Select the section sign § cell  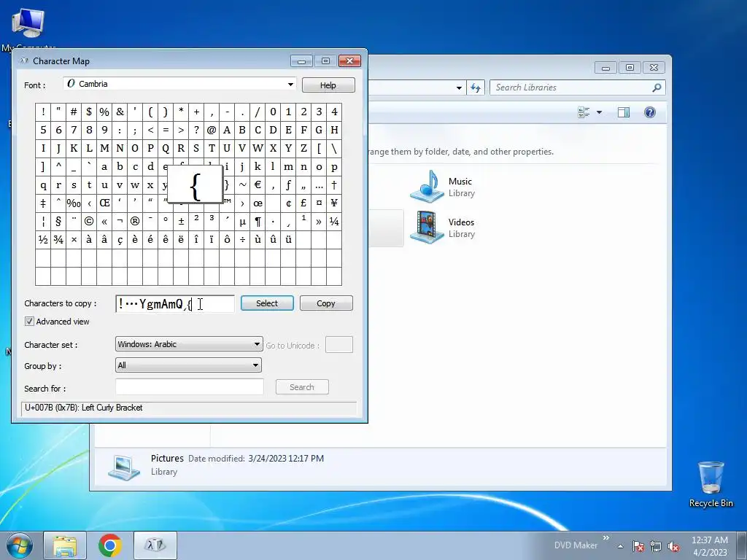pos(58,222)
